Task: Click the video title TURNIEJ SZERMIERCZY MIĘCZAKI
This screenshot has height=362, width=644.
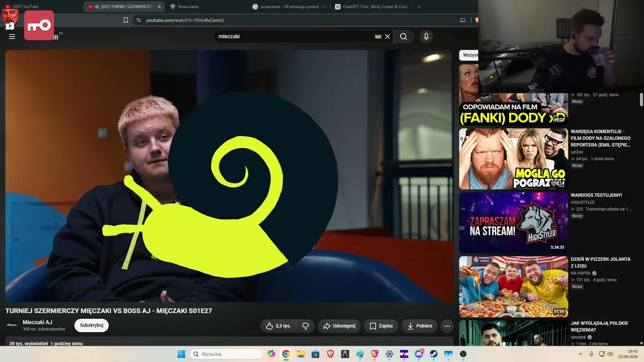Action: [109, 311]
